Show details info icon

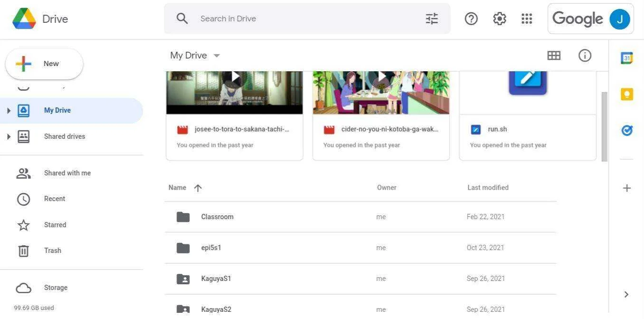[x=585, y=56]
